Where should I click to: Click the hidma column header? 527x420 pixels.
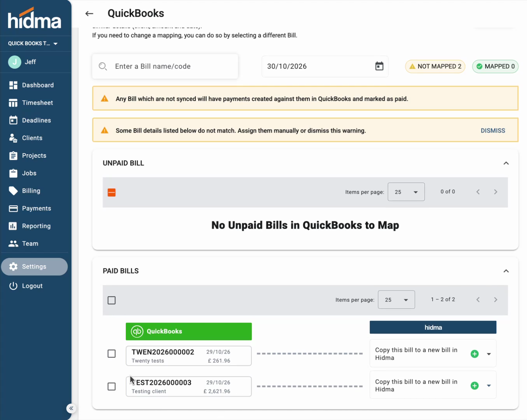click(x=433, y=327)
